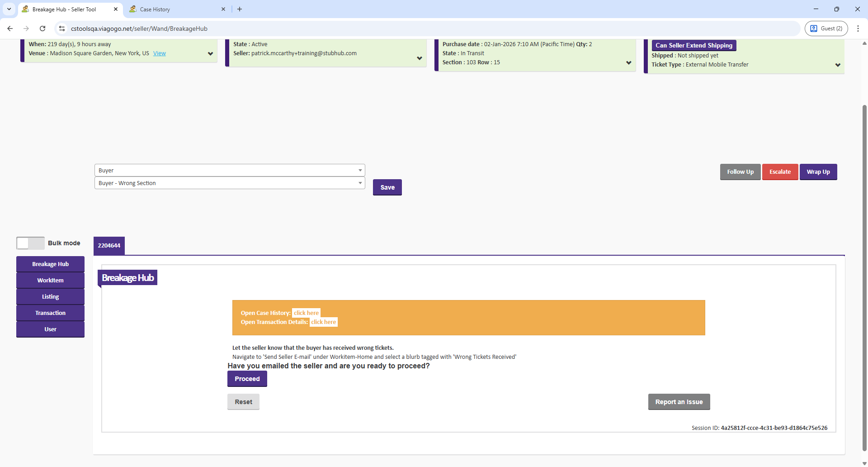
Task: Select the Transaction sidebar menu item
Action: click(50, 313)
